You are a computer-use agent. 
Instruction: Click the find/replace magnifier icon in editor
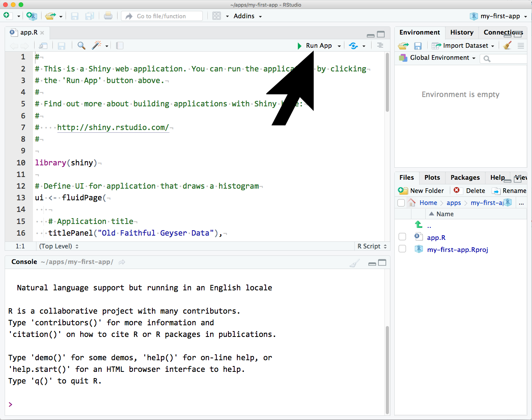click(81, 45)
